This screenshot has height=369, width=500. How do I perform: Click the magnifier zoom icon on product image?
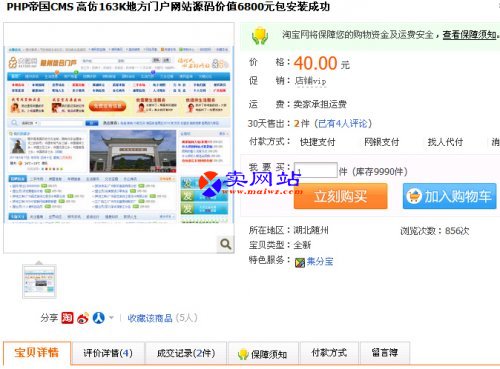tap(226, 244)
